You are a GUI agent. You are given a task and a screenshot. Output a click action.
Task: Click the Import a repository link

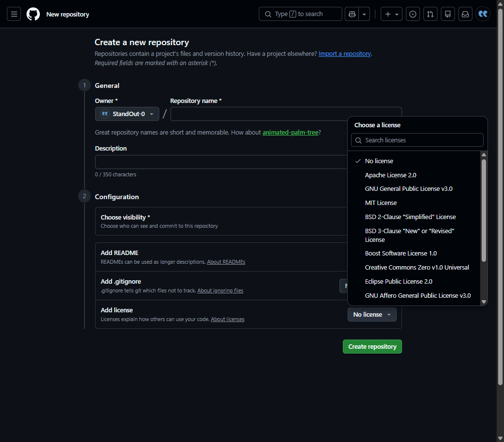[x=345, y=54]
